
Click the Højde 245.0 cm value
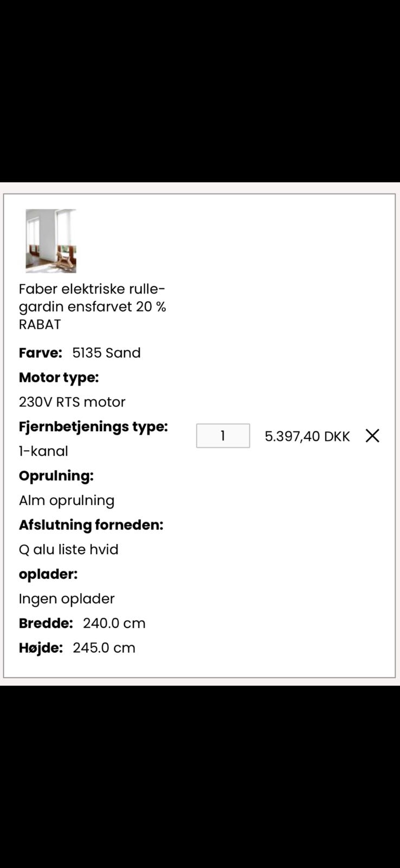point(104,647)
